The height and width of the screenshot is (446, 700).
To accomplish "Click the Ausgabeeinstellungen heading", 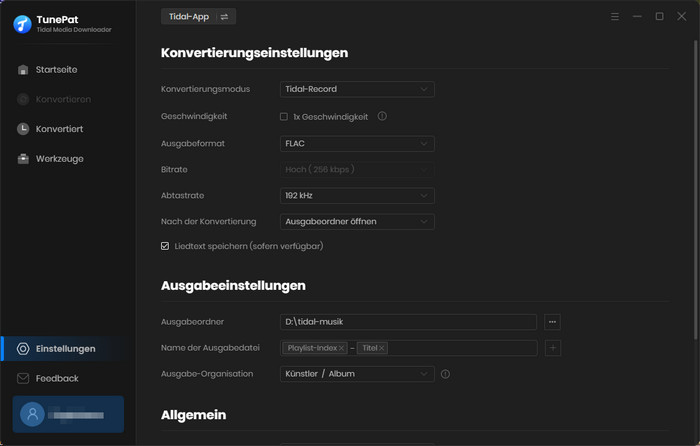I will (233, 285).
